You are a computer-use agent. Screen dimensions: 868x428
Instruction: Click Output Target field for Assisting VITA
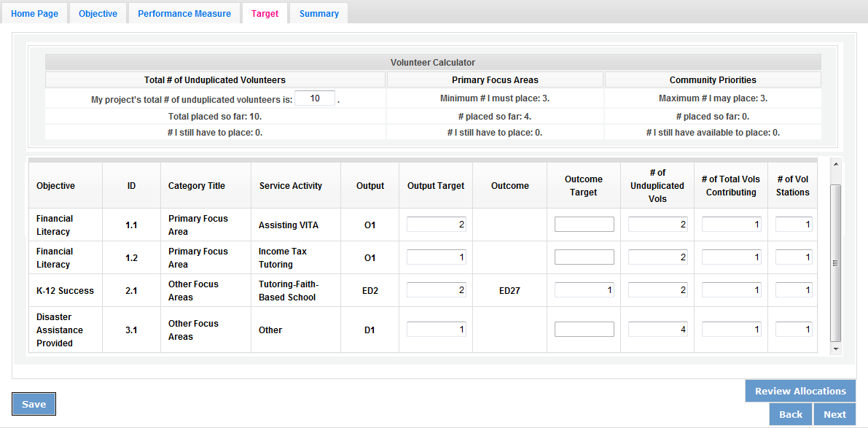pos(437,225)
